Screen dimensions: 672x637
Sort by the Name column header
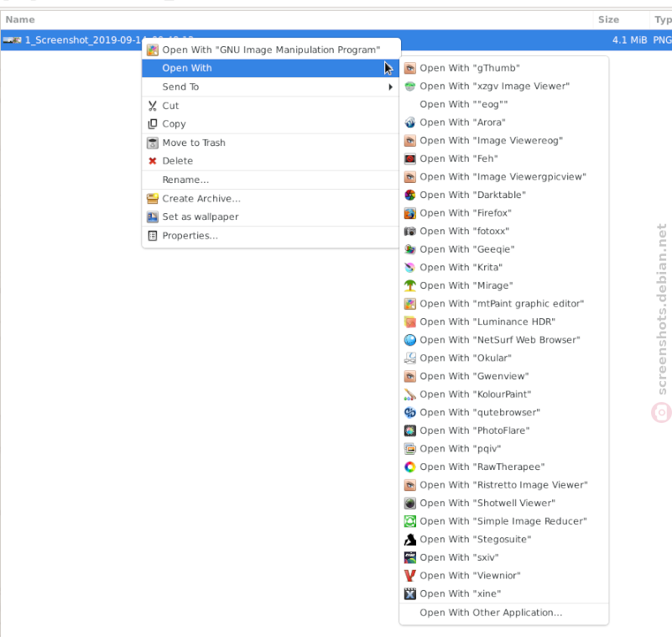tap(297, 19)
